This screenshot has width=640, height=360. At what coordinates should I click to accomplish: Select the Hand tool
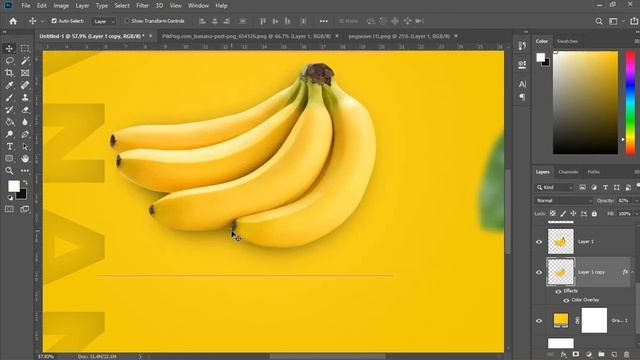pyautogui.click(x=25, y=158)
